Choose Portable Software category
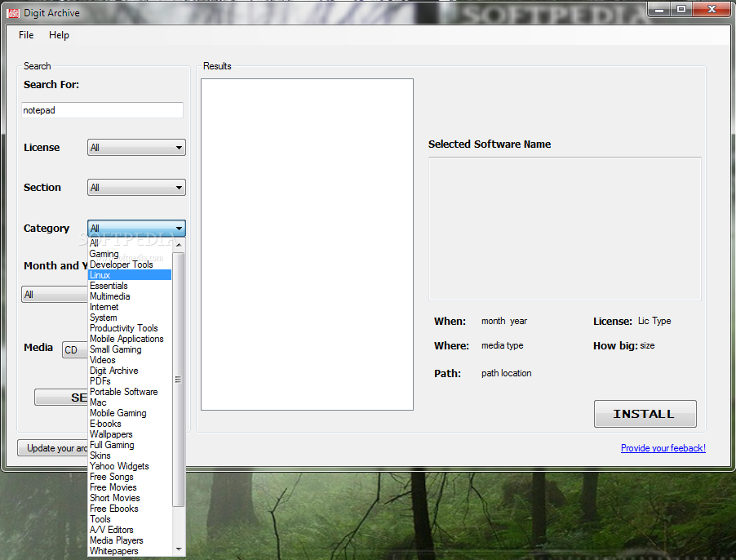This screenshot has height=560, width=736. point(130,392)
